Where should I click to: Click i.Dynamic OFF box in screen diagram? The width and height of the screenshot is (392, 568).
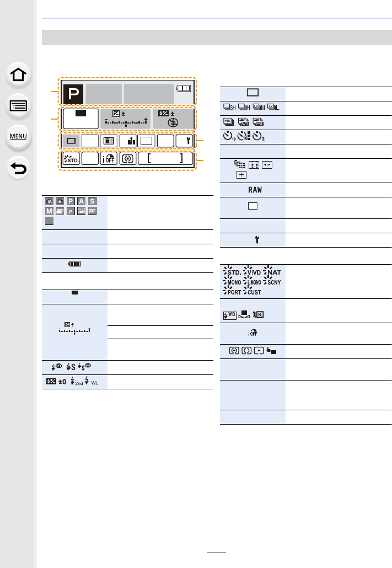pyautogui.click(x=108, y=159)
